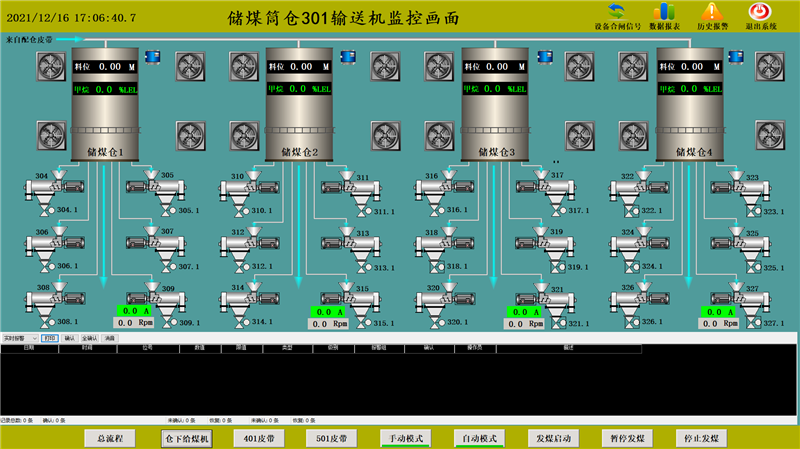Enable 自动模式 operation mode

pyautogui.click(x=478, y=438)
